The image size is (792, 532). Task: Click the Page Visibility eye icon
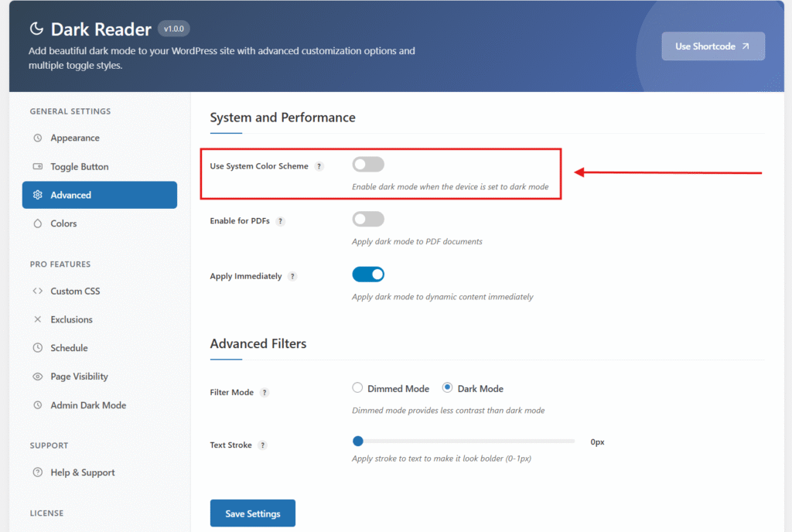coord(37,376)
